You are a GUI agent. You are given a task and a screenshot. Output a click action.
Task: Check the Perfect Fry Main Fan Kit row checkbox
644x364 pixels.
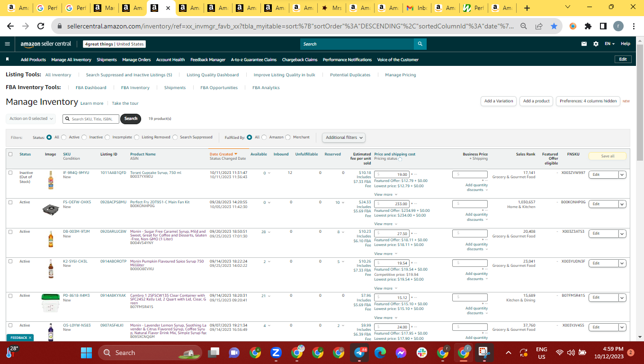10,202
